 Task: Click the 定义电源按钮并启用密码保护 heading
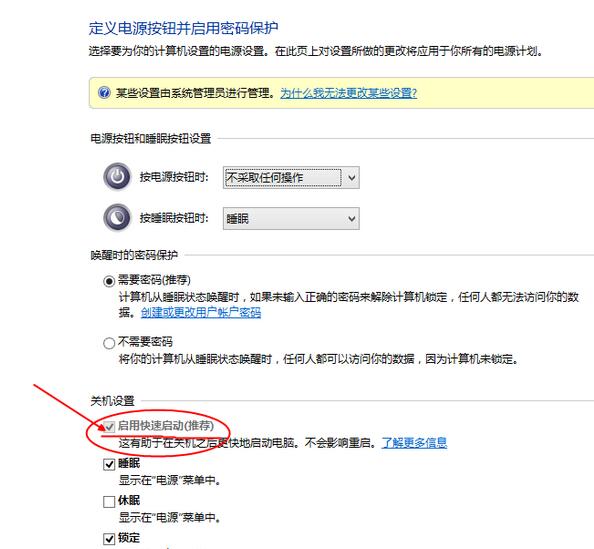point(184,28)
